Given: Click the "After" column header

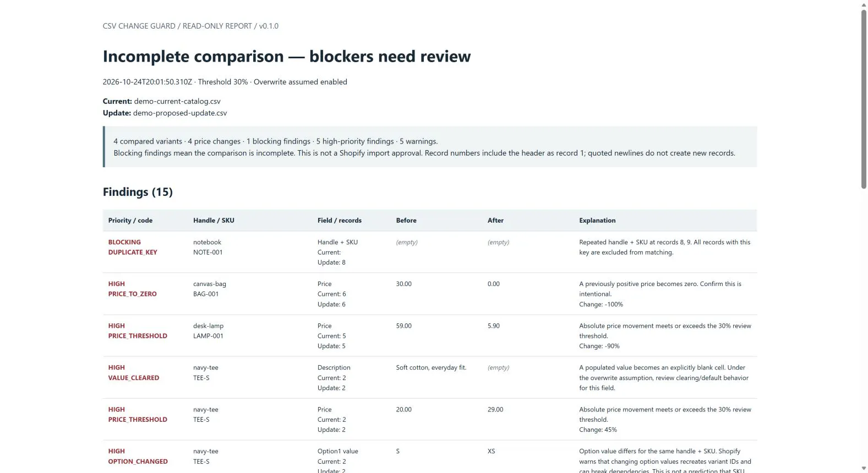Looking at the screenshot, I should [495, 221].
